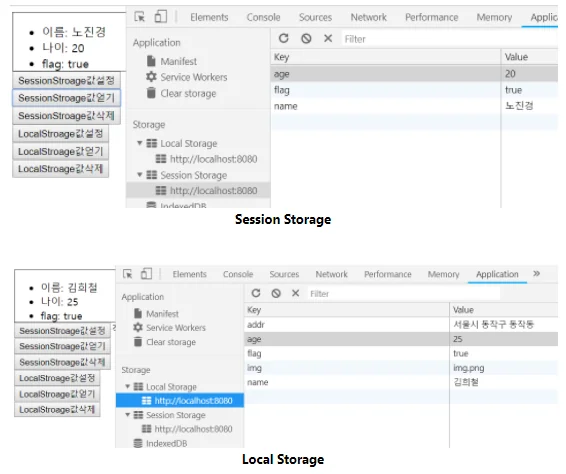Collapse Session Storage tree in lower panel
This screenshot has height=474, width=566.
(x=127, y=415)
